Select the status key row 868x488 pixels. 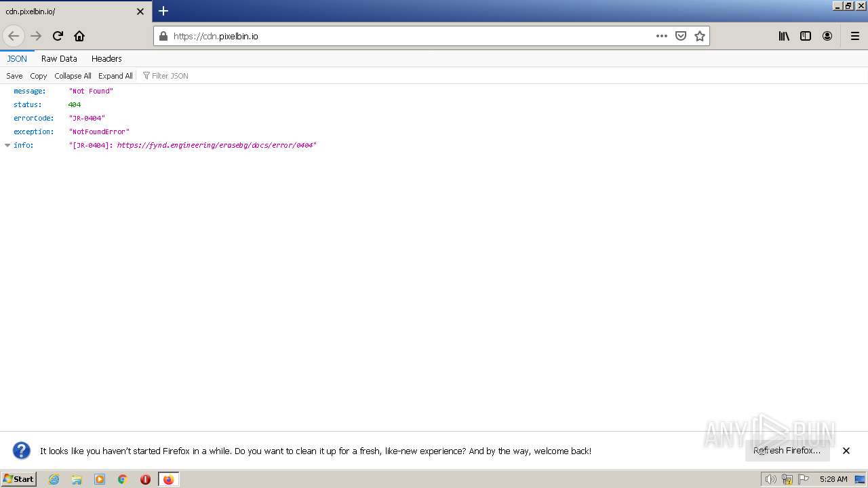pos(434,104)
